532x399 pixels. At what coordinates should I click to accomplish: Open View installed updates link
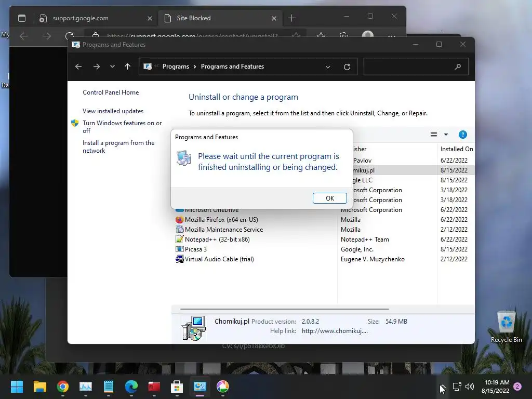[113, 111]
